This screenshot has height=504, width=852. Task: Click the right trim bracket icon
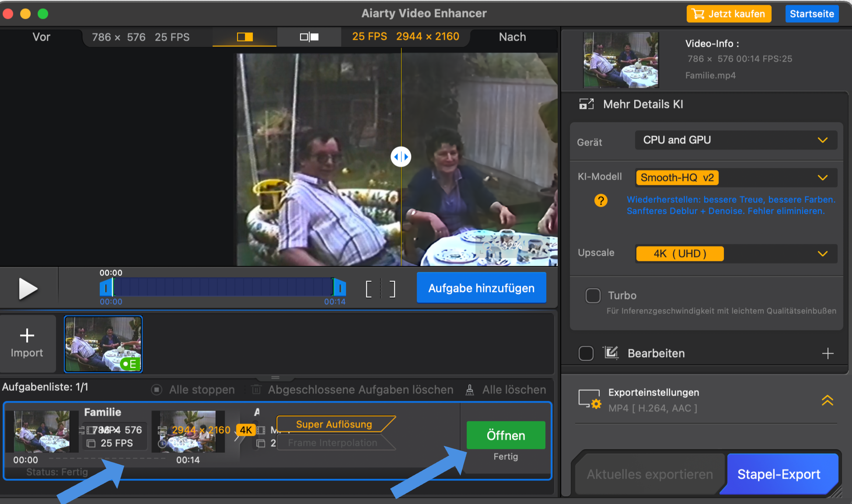point(392,289)
